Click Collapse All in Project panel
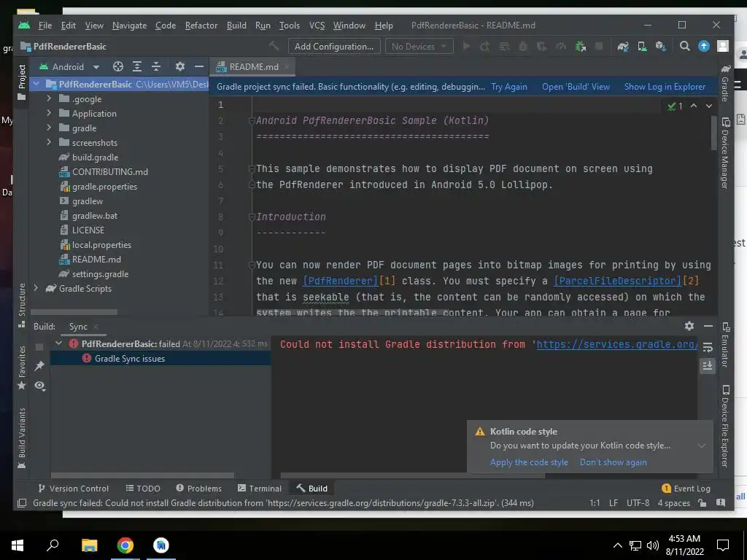This screenshot has width=747, height=560. tap(156, 66)
